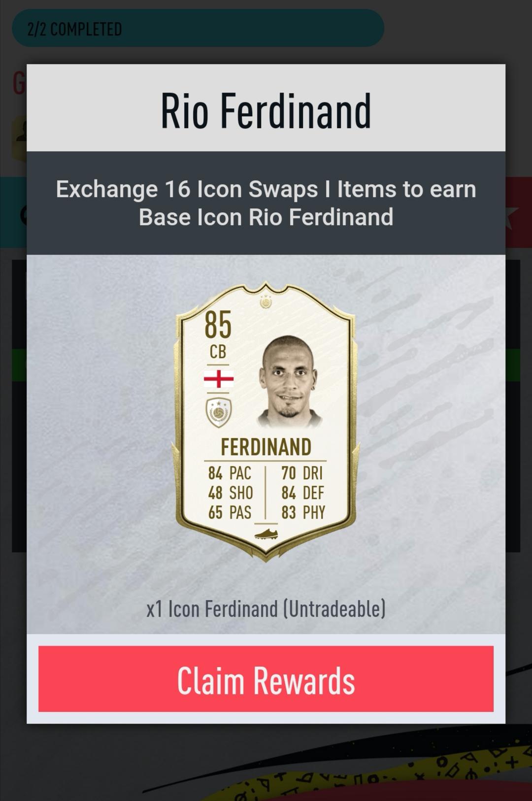Tap the 85 overall rating
The height and width of the screenshot is (801, 532).
point(218,325)
